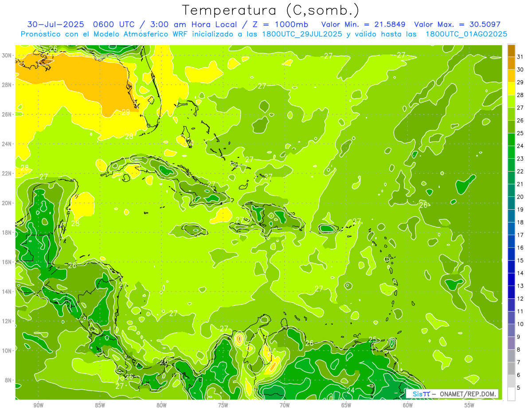The image size is (532, 411).
Task: Click longitude label '70W'
Action: click(285, 405)
